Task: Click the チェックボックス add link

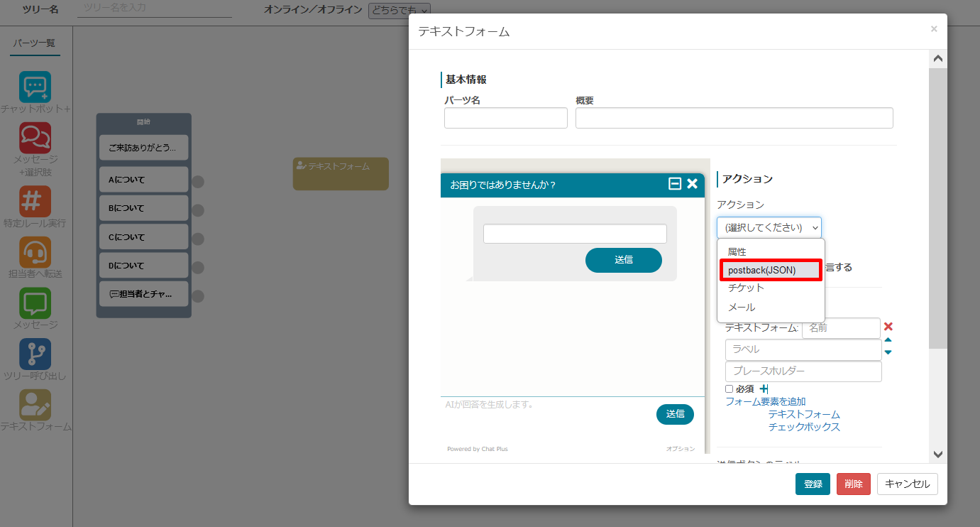Action: pos(804,427)
